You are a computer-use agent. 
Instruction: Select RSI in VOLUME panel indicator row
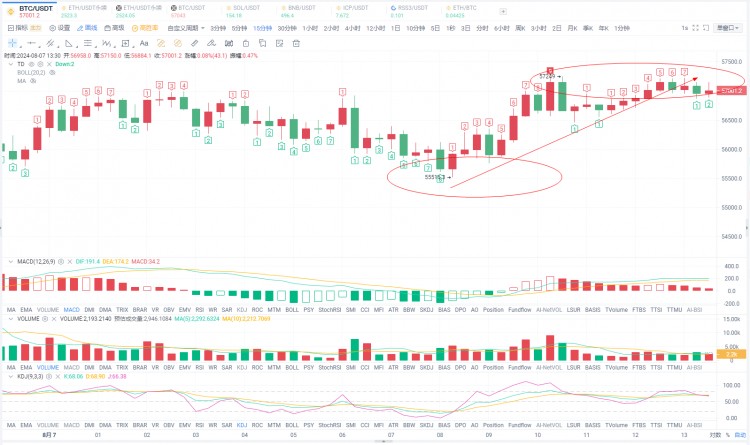[199, 367]
